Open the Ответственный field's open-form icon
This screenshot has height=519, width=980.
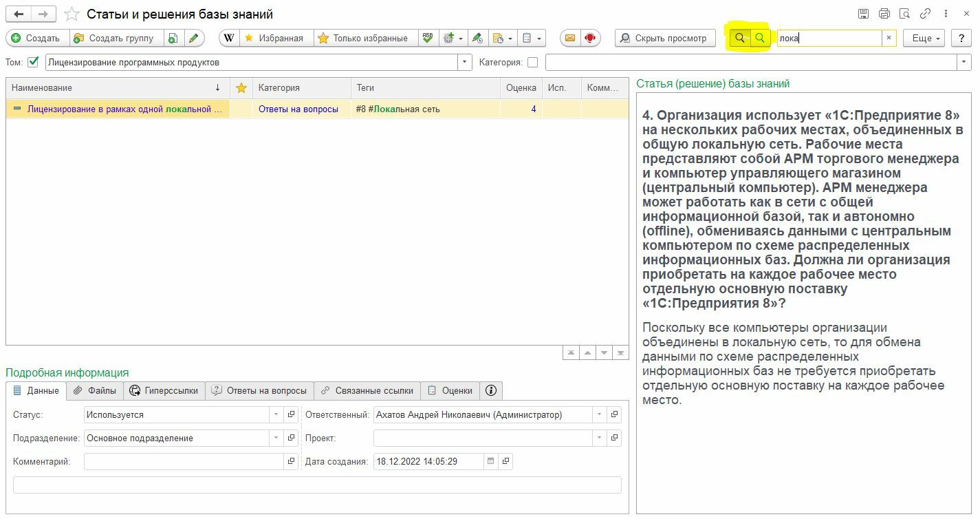coord(614,414)
